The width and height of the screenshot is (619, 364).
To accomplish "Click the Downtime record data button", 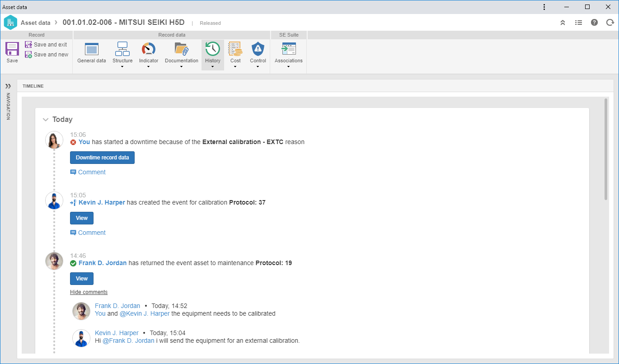I will click(102, 158).
